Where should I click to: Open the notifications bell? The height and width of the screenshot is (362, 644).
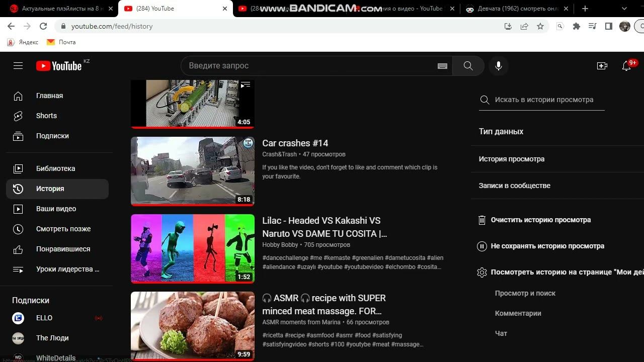pyautogui.click(x=626, y=66)
